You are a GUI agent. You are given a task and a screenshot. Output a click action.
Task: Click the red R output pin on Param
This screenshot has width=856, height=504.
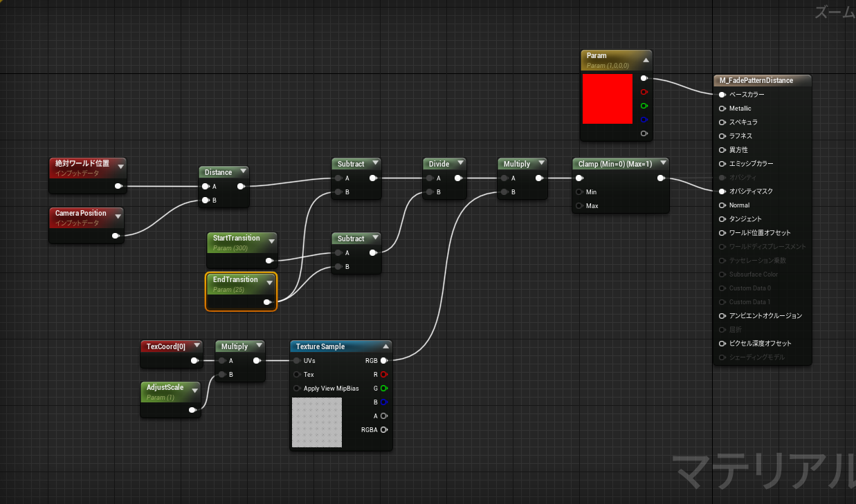tap(644, 92)
